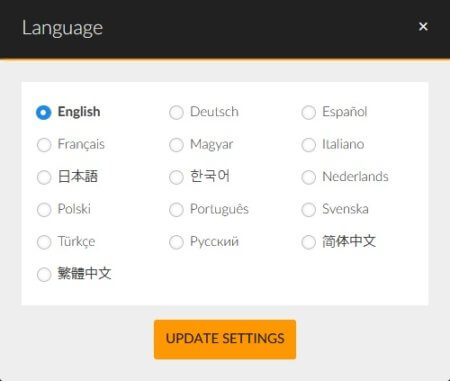Pick Polski from the language options
The width and height of the screenshot is (450, 381).
pos(44,210)
